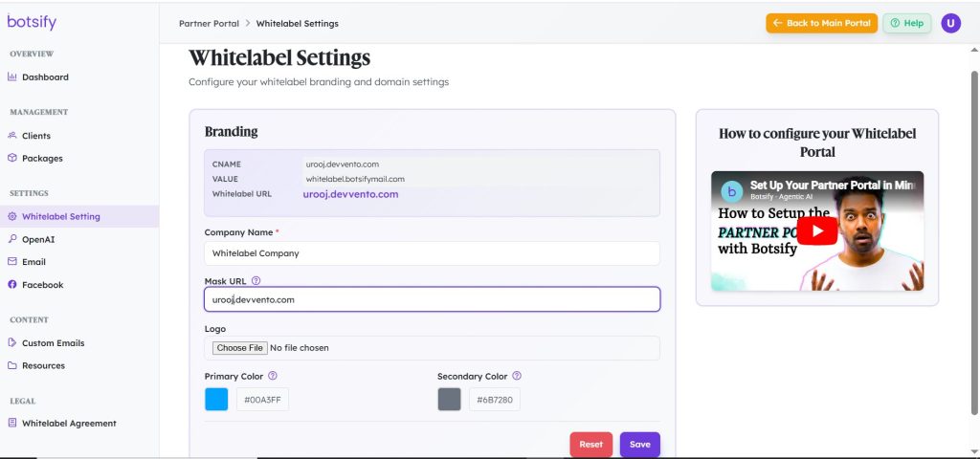The image size is (980, 459).
Task: Open Whitelabel Agreement page
Action: tap(69, 423)
